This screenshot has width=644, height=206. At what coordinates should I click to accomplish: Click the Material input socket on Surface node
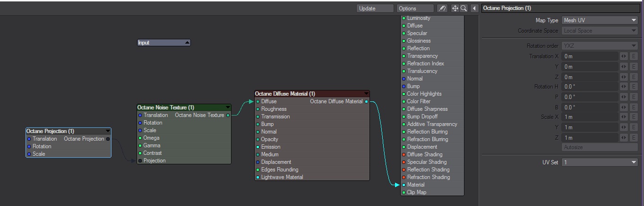click(404, 185)
